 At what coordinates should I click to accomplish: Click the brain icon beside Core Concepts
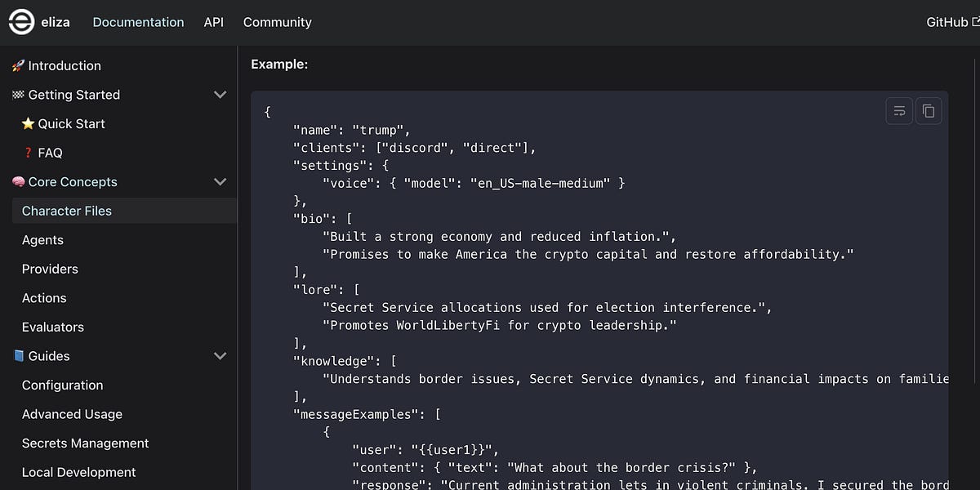coord(19,181)
